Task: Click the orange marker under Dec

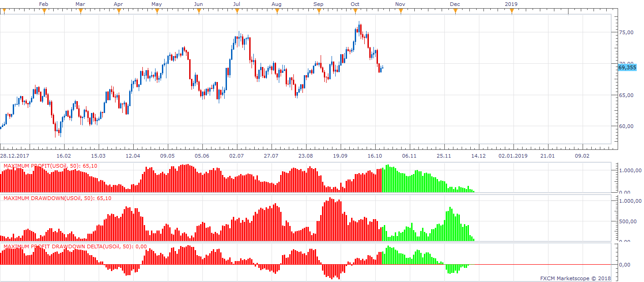Action: (x=455, y=11)
